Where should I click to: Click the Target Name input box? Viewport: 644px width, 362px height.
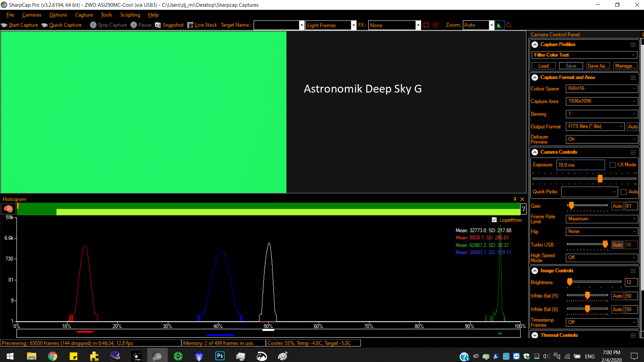(x=277, y=25)
